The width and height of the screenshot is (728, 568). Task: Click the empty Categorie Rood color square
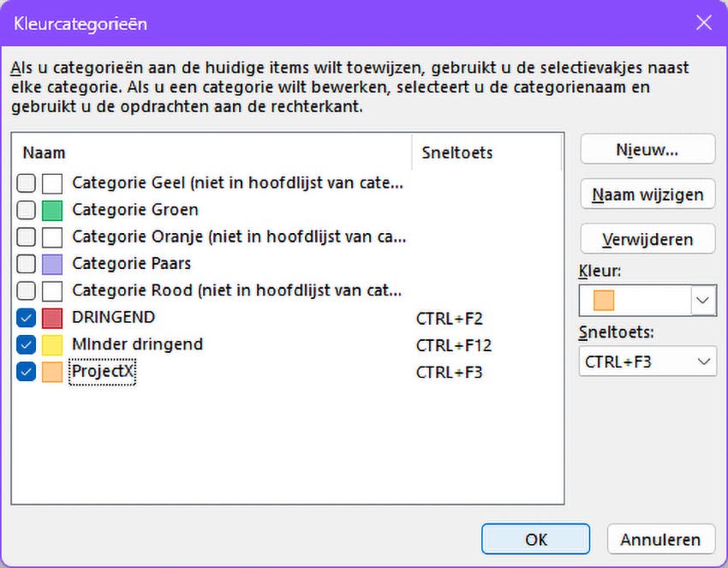(x=52, y=291)
